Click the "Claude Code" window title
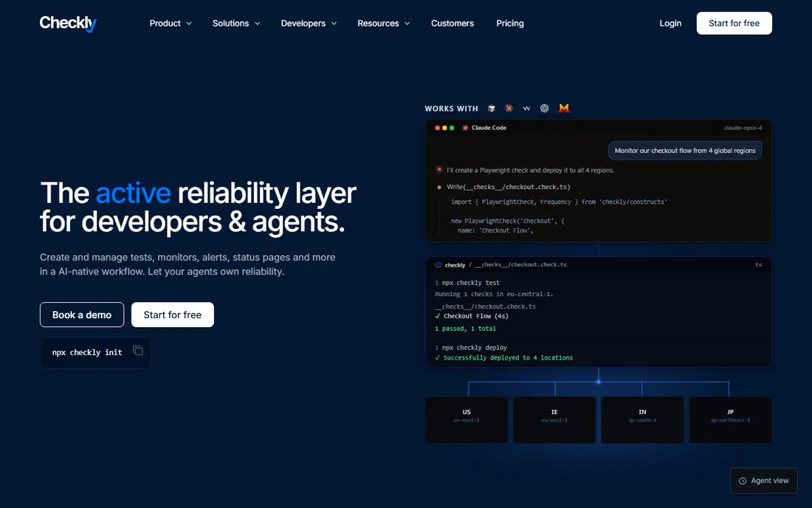The width and height of the screenshot is (812, 508). pyautogui.click(x=489, y=128)
